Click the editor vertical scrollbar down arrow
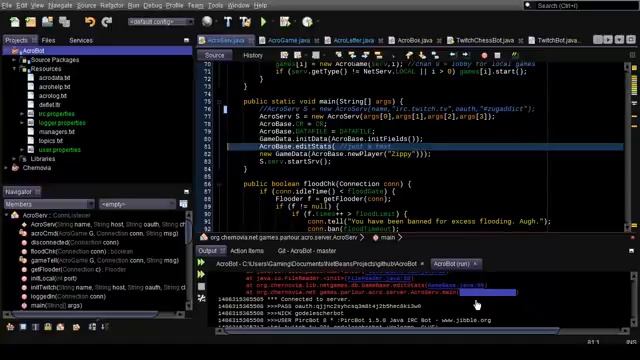 627,228
